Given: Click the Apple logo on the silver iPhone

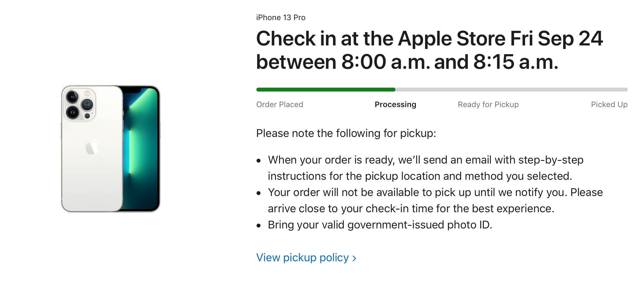Looking at the screenshot, I should 92,147.
